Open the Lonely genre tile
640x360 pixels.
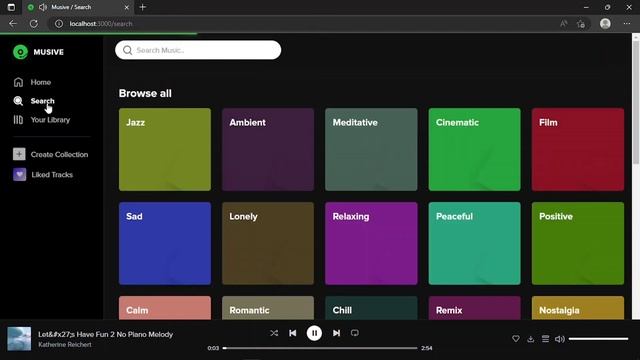tap(268, 243)
